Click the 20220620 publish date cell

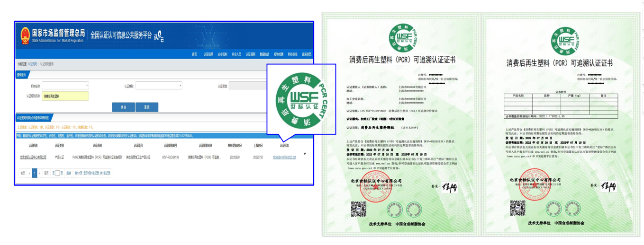[x=234, y=157]
